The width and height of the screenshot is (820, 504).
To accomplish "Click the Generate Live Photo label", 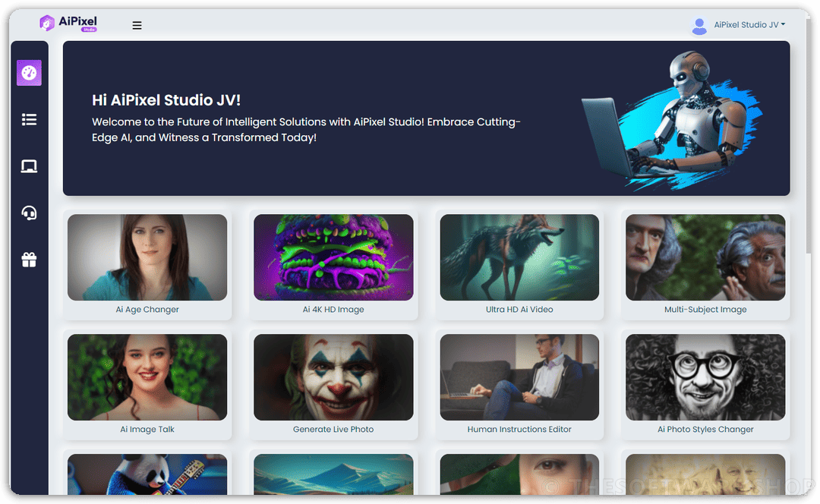I will (x=333, y=430).
